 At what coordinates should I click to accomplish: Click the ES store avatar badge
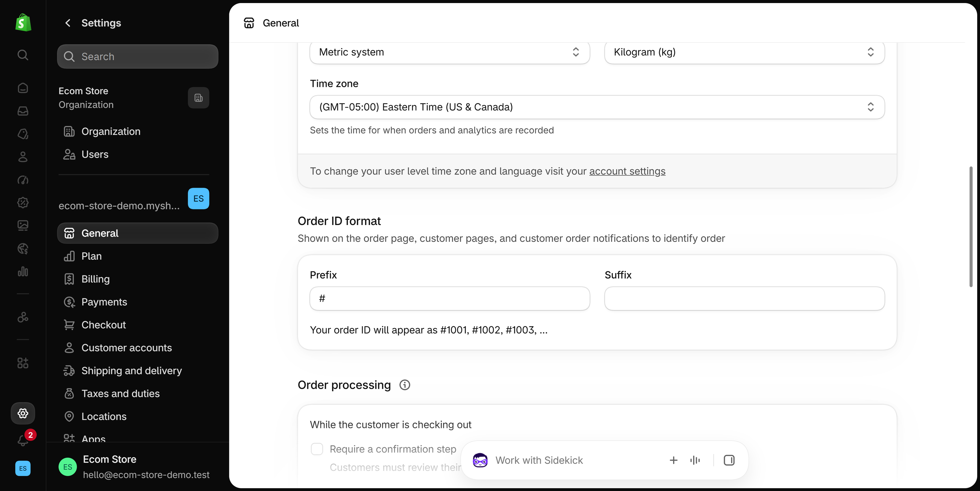[x=198, y=199]
